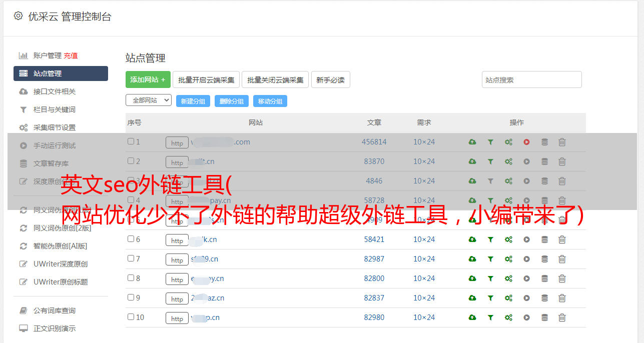
Task: Click the cloud upload icon in row 6
Action: pyautogui.click(x=472, y=239)
